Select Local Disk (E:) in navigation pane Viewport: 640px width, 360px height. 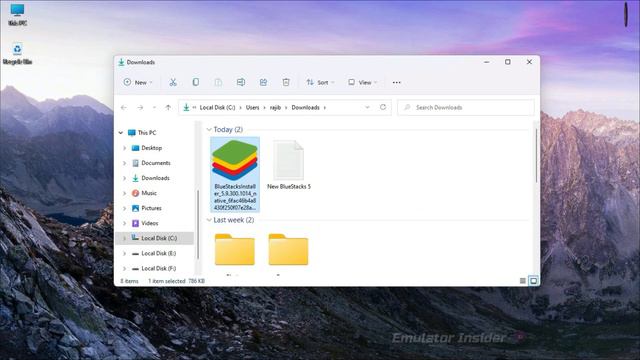tap(158, 253)
